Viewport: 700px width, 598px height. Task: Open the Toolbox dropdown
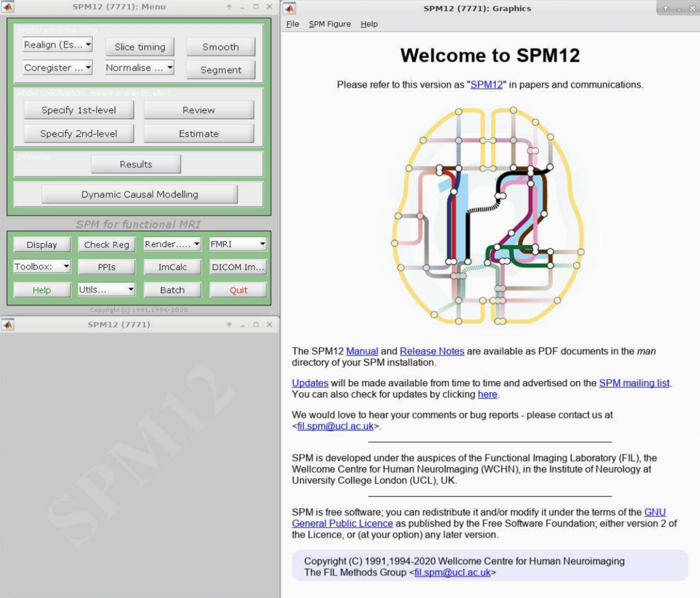tap(42, 266)
